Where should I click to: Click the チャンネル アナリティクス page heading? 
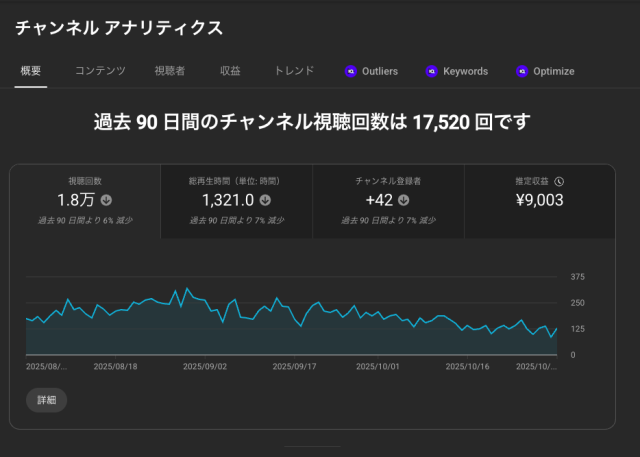click(x=118, y=27)
